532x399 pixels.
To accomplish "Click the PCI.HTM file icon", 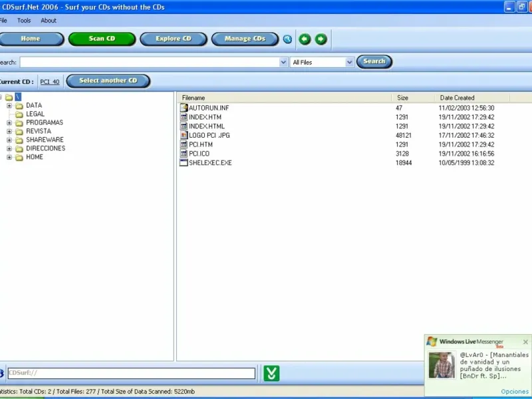I will [184, 144].
